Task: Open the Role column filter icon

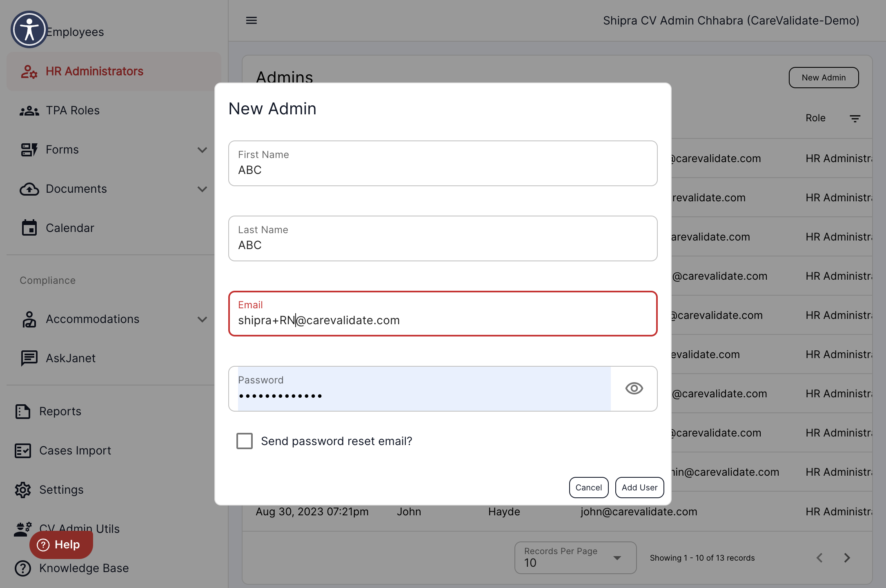Action: pos(855,118)
